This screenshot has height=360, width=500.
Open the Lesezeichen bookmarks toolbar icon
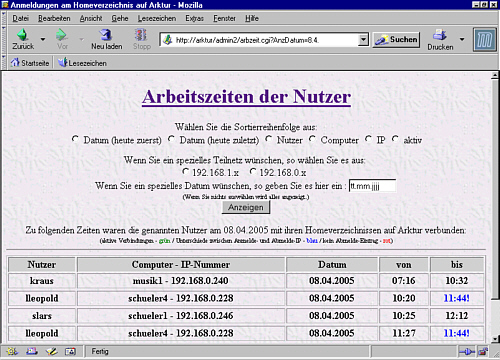pos(63,63)
